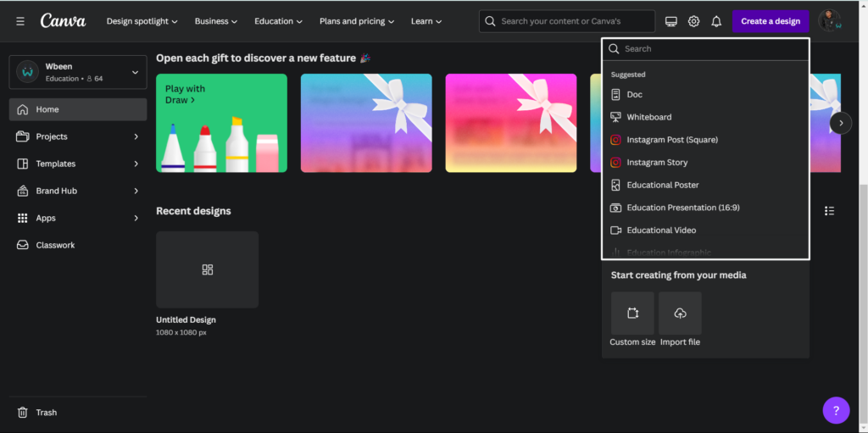Select Instagram Story option
The width and height of the screenshot is (868, 433).
[x=705, y=163]
